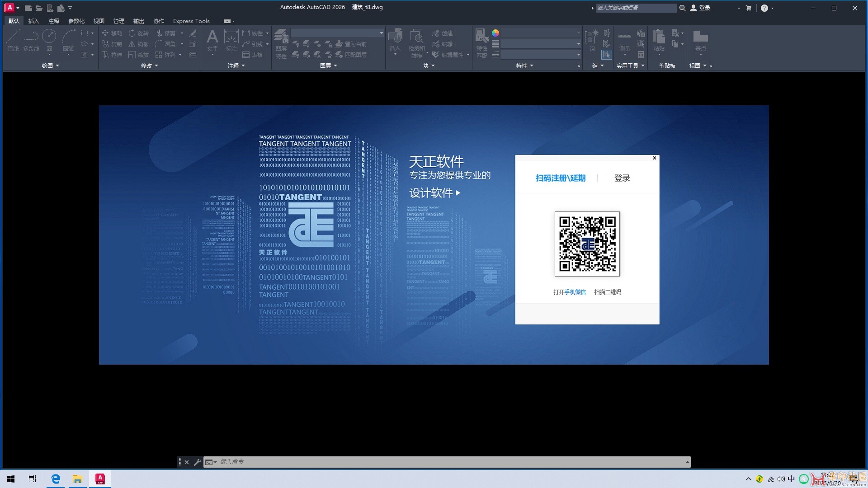Click the Stretch (拉伸) tool
This screenshot has height=488, width=868.
click(x=112, y=55)
